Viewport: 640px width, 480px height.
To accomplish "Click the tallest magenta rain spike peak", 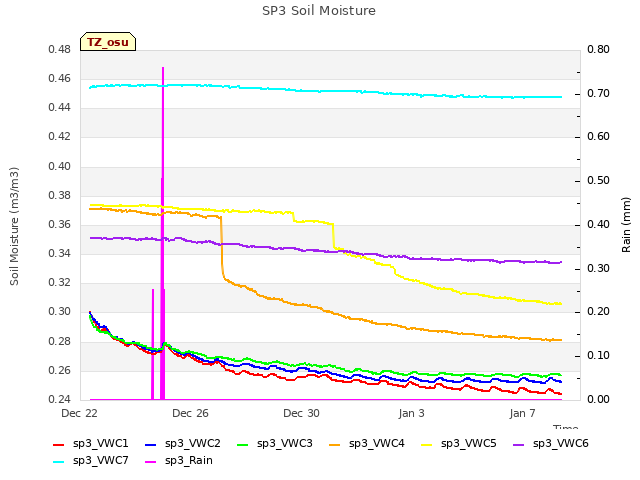I will pyautogui.click(x=163, y=69).
